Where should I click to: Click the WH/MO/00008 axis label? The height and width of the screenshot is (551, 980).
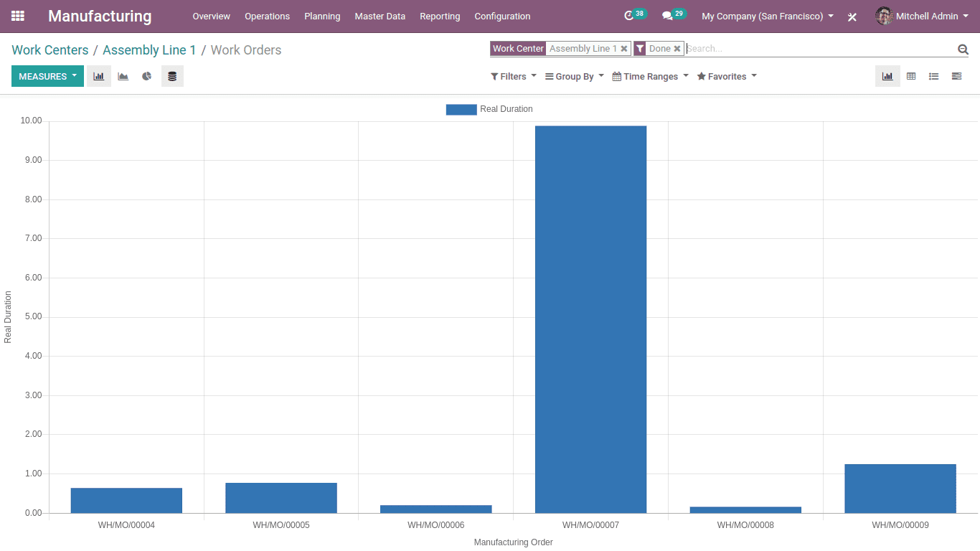(745, 525)
